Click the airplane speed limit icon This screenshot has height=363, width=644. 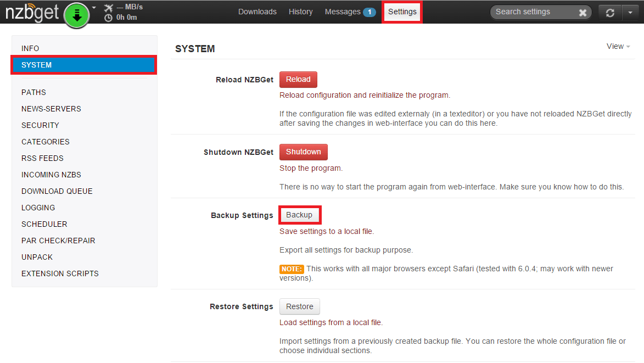point(108,8)
